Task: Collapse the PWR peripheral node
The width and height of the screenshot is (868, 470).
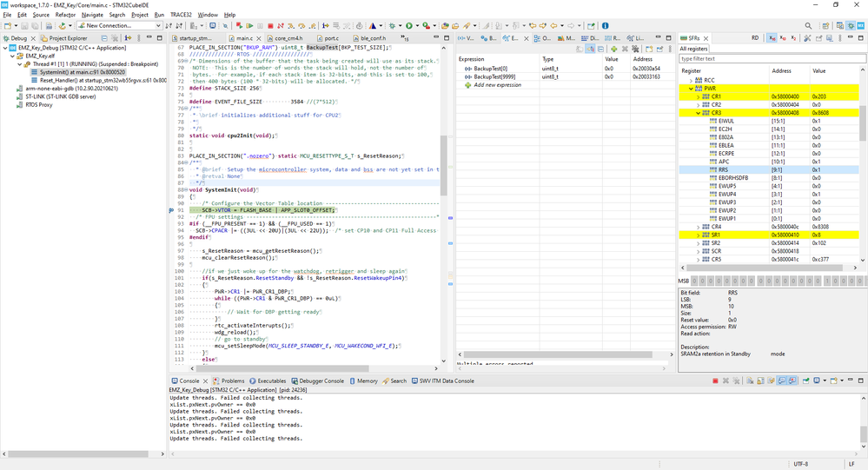Action: [x=690, y=89]
